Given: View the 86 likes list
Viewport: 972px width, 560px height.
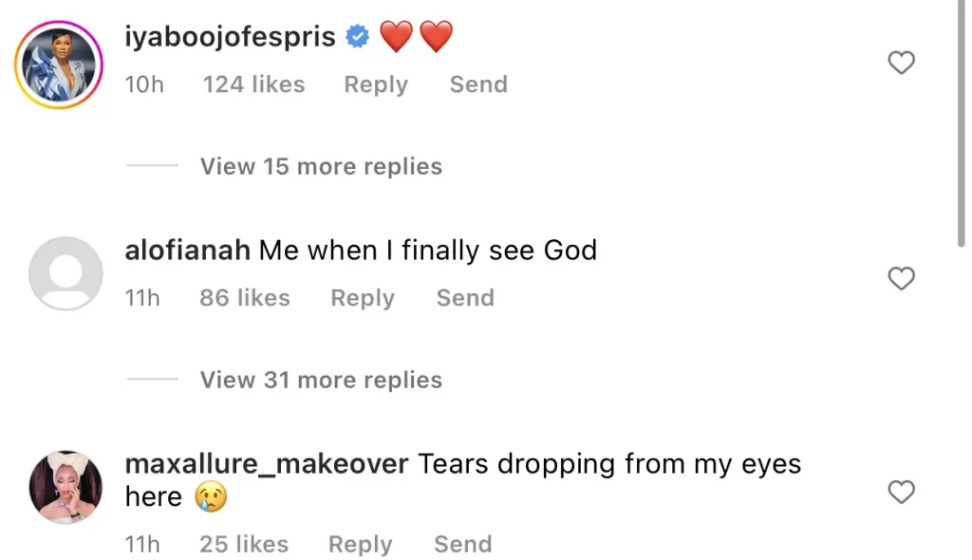Looking at the screenshot, I should point(244,298).
